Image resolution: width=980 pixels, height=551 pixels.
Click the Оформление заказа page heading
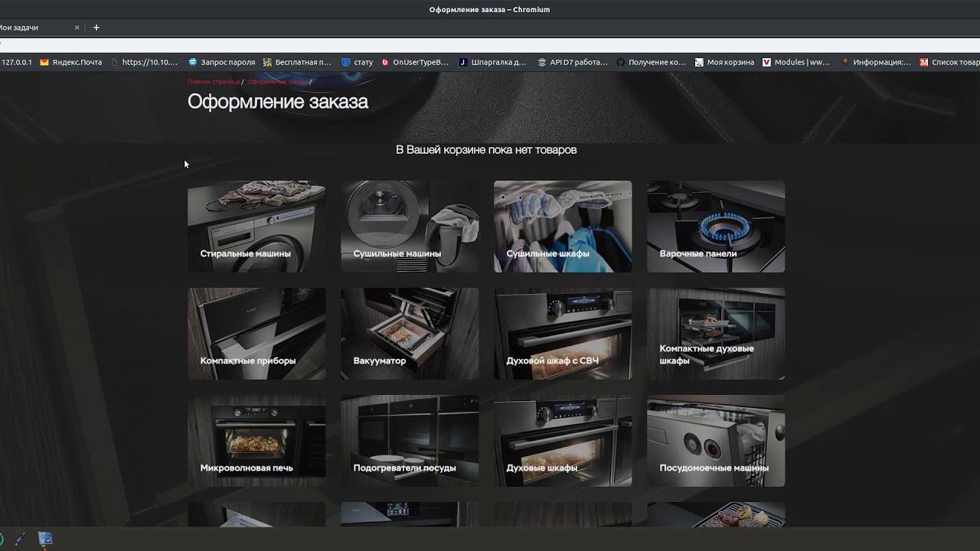click(x=278, y=102)
